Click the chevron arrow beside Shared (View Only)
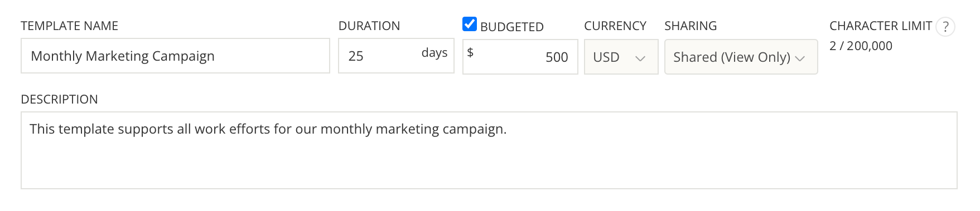 (800, 58)
